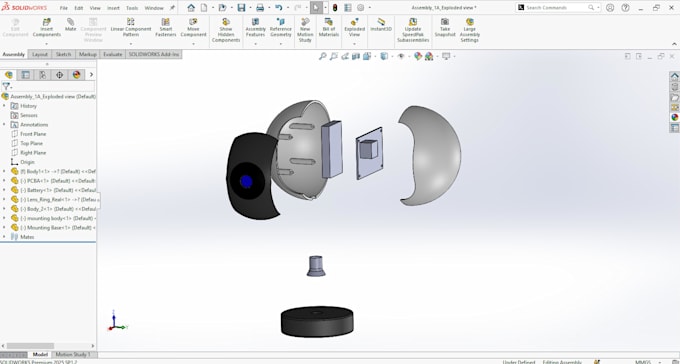
Task: Open Linear Component Pattern tool
Action: 131,28
